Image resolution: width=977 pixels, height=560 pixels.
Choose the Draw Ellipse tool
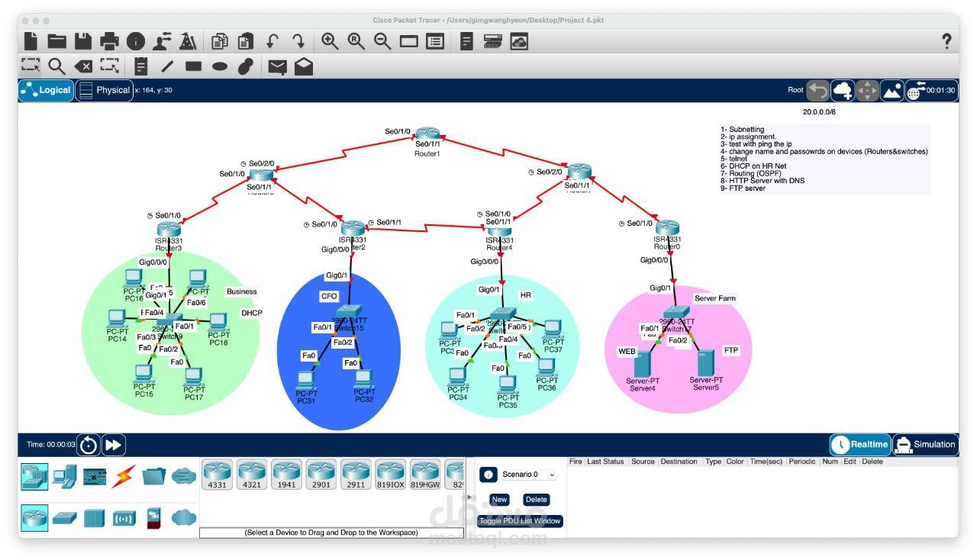click(220, 66)
